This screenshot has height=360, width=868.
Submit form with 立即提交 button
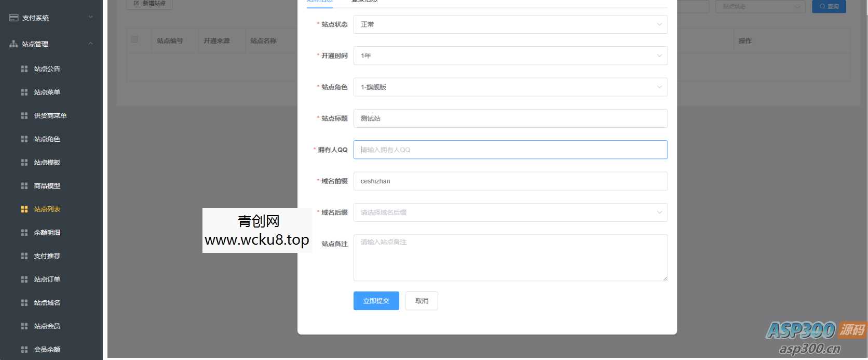376,301
